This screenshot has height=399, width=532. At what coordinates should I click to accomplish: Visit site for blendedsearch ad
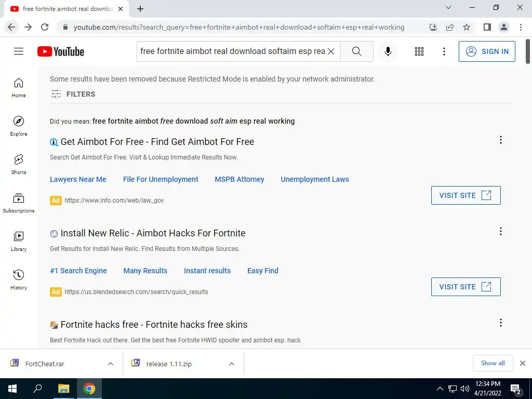click(x=466, y=287)
